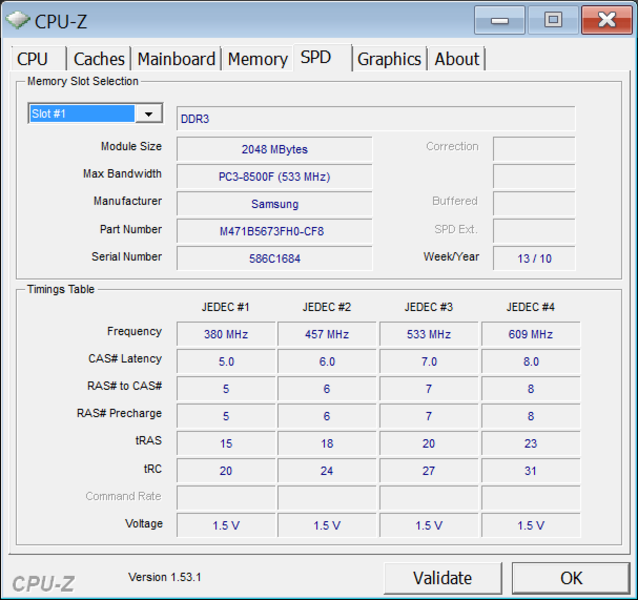
Task: Click the CPU-Z application icon in title bar
Action: [x=17, y=20]
